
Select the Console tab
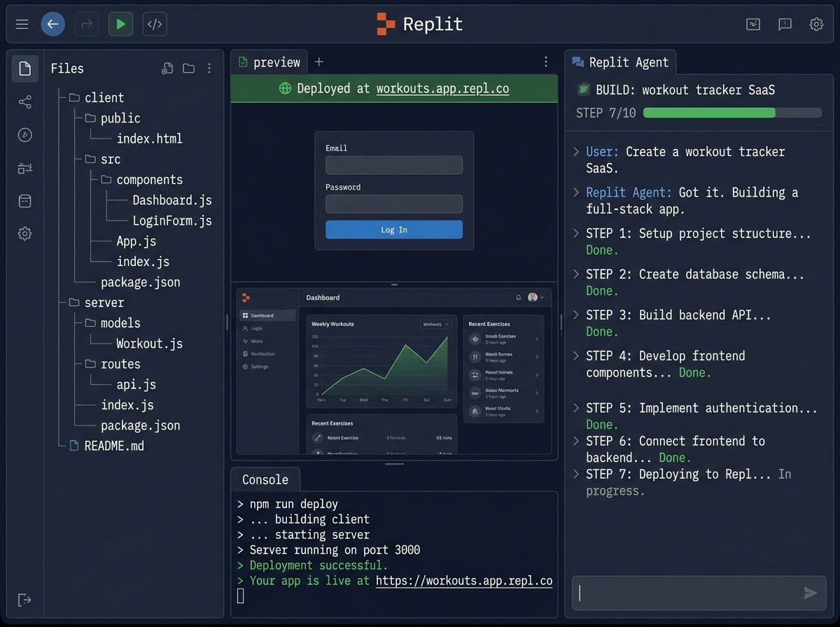(265, 479)
